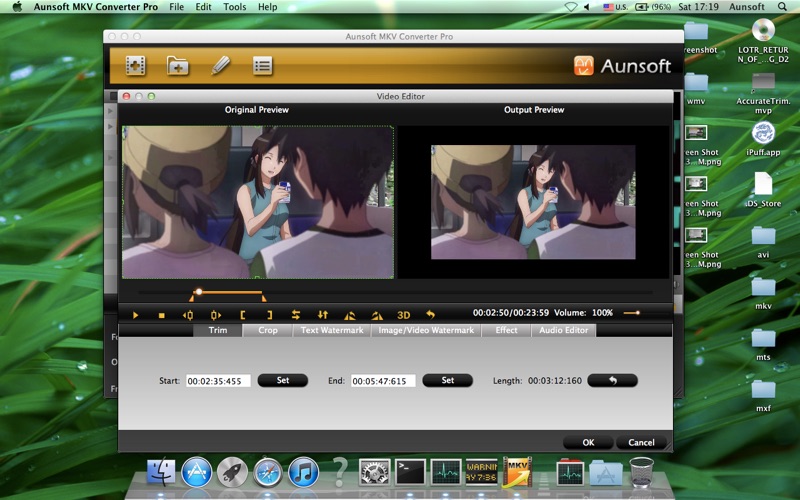800x500 pixels.
Task: Click the right bracket trim end marker icon
Action: pyautogui.click(x=269, y=315)
